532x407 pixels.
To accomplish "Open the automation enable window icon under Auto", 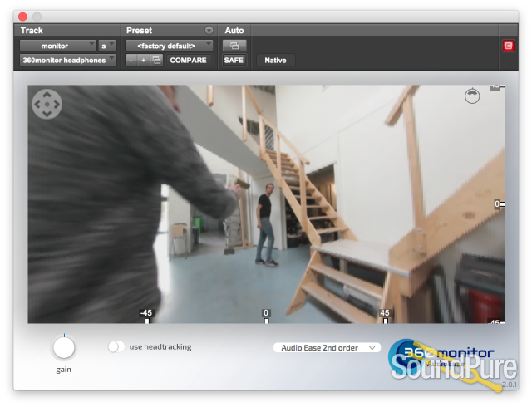I will pyautogui.click(x=234, y=46).
